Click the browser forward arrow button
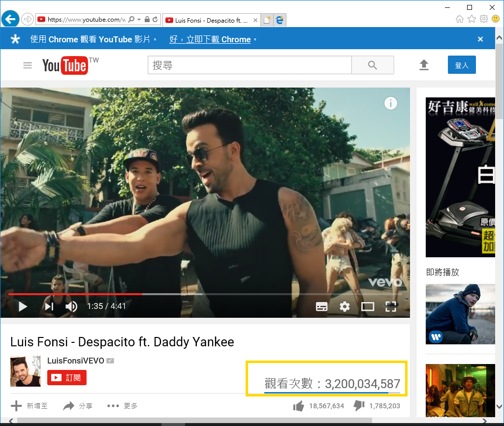The image size is (504, 426). click(x=28, y=20)
